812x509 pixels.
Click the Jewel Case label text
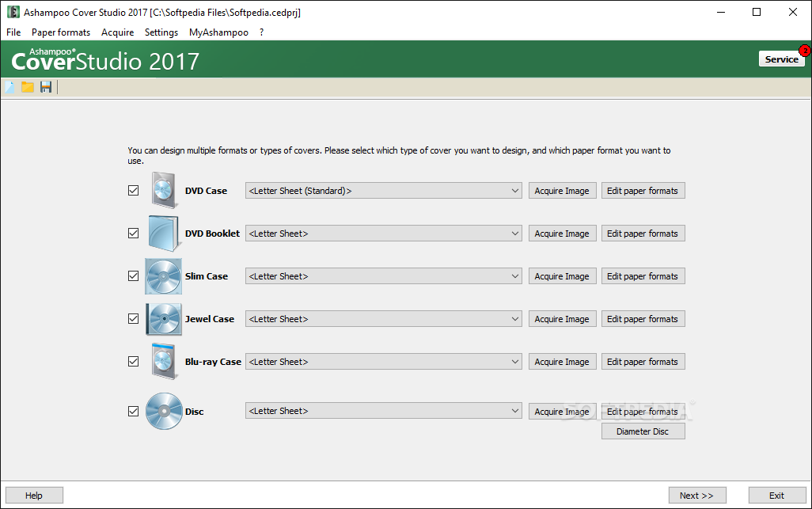[209, 319]
